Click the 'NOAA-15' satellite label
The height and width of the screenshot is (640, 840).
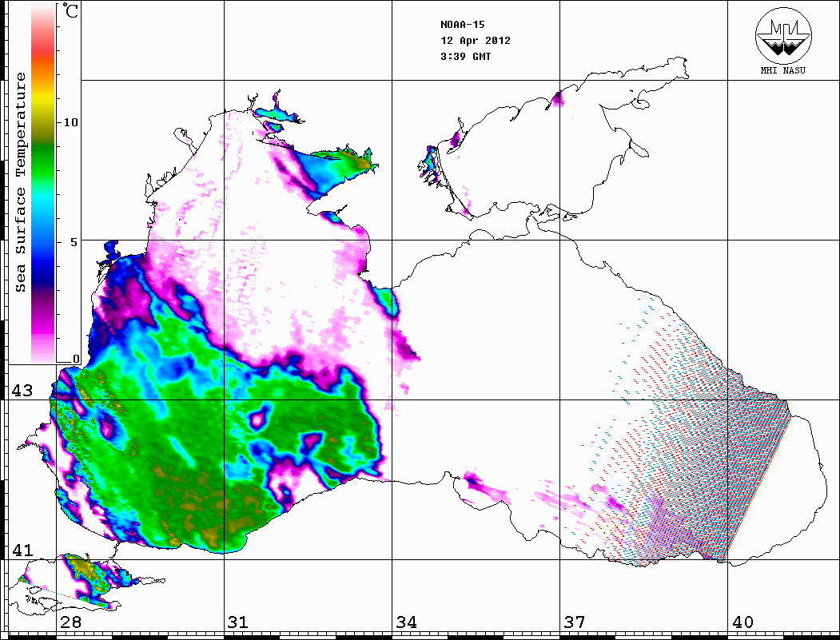[462, 25]
